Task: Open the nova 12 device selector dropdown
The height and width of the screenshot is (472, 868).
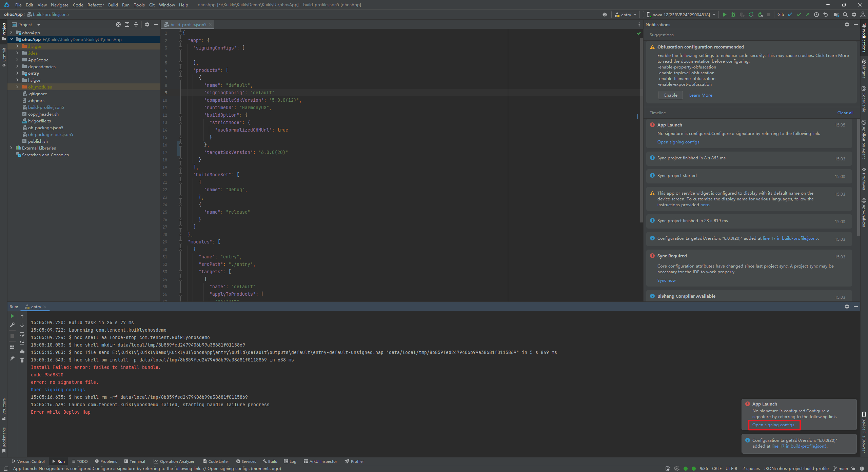Action: (681, 15)
